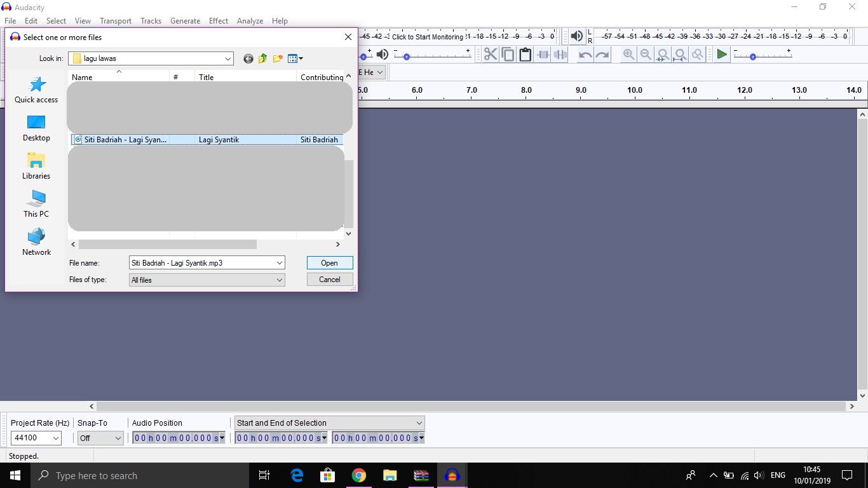Click Trim audio outside selection icon
This screenshot has height=488, width=868.
(x=542, y=55)
